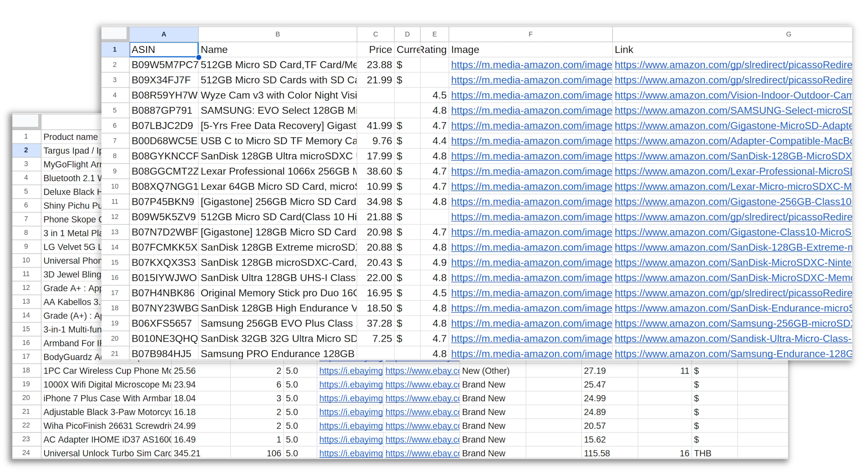Select the Rating header cell

[x=434, y=49]
